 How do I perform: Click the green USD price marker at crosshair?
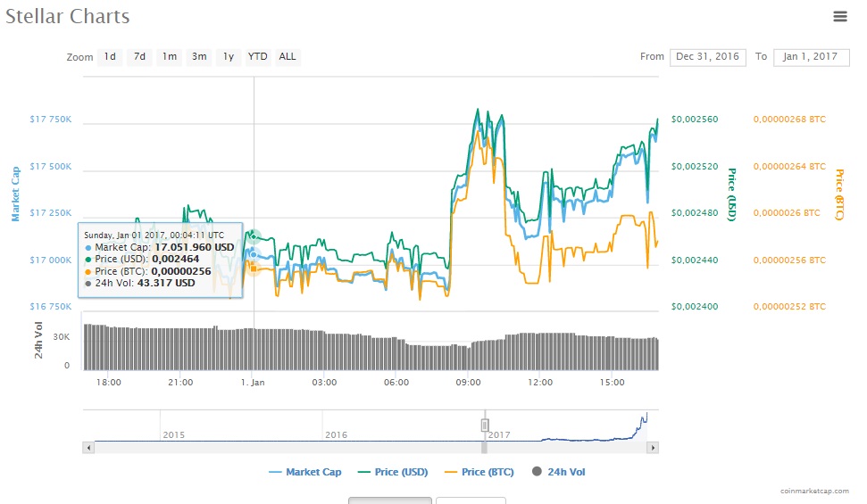pyautogui.click(x=254, y=236)
